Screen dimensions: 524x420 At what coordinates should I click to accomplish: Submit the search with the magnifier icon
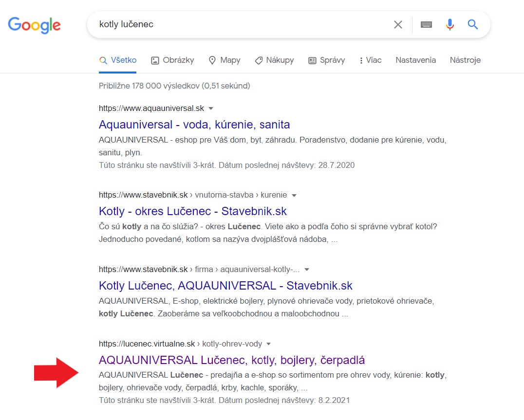click(x=472, y=24)
